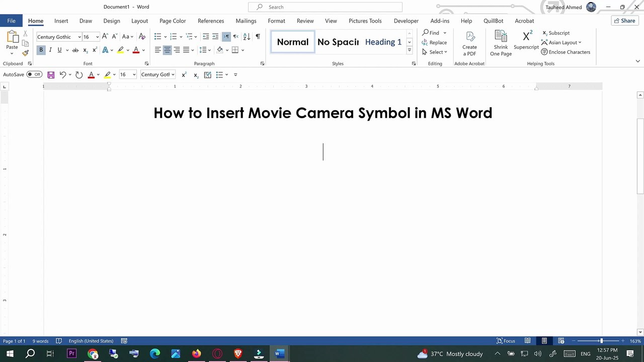644x362 pixels.
Task: Open the Change Case Aa dropdown
Action: [128, 37]
